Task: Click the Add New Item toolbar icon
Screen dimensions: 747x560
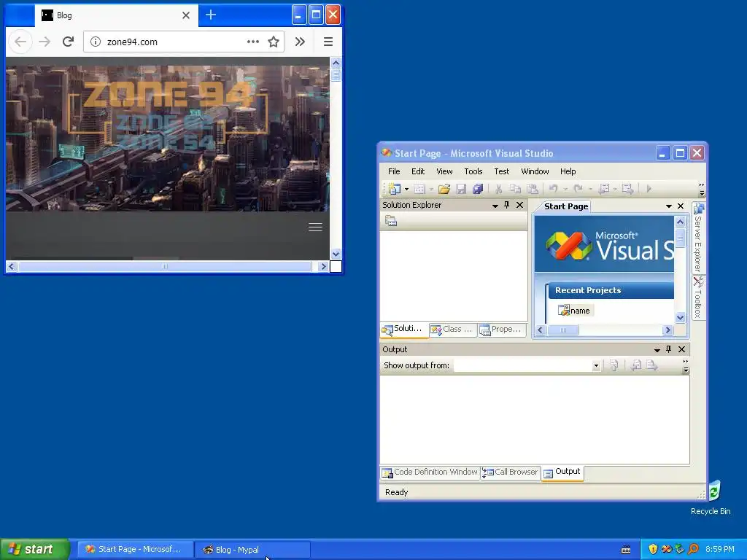Action: click(x=419, y=189)
